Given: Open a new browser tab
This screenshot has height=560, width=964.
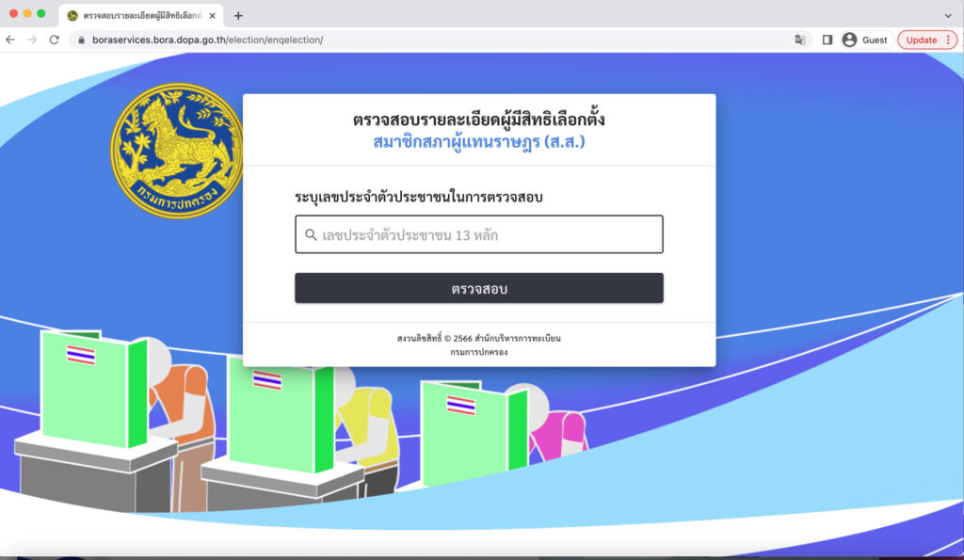Looking at the screenshot, I should coord(238,15).
